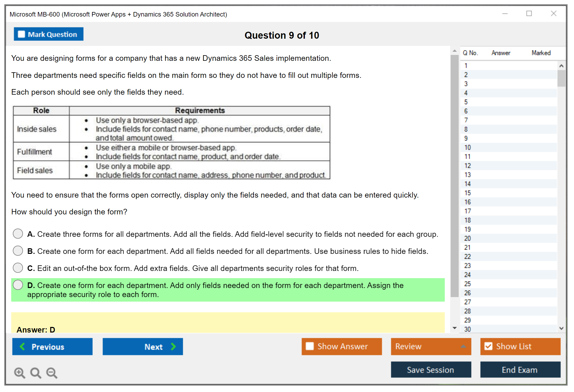
Task: Select question 15 in the list
Action: tap(468, 193)
